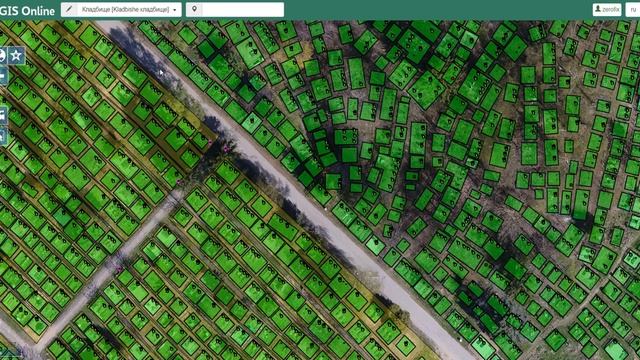Click the globe basemap button
This screenshot has width=640, height=360.
(x=3, y=55)
